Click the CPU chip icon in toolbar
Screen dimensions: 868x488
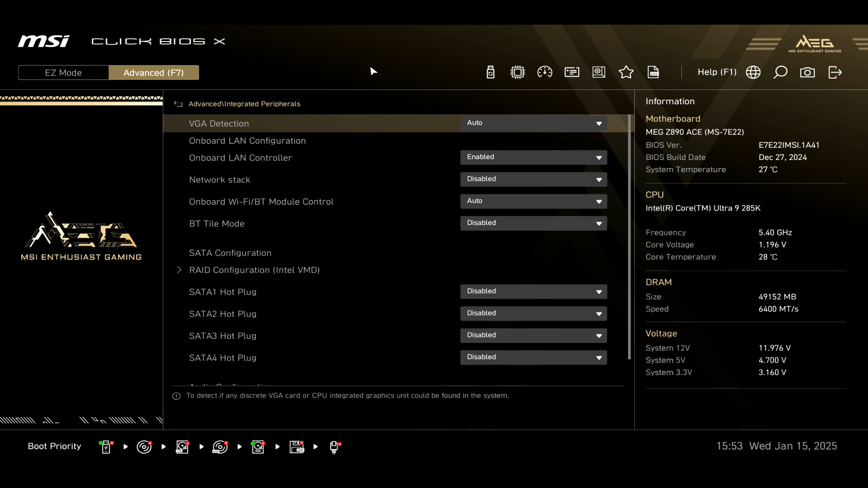pyautogui.click(x=518, y=72)
